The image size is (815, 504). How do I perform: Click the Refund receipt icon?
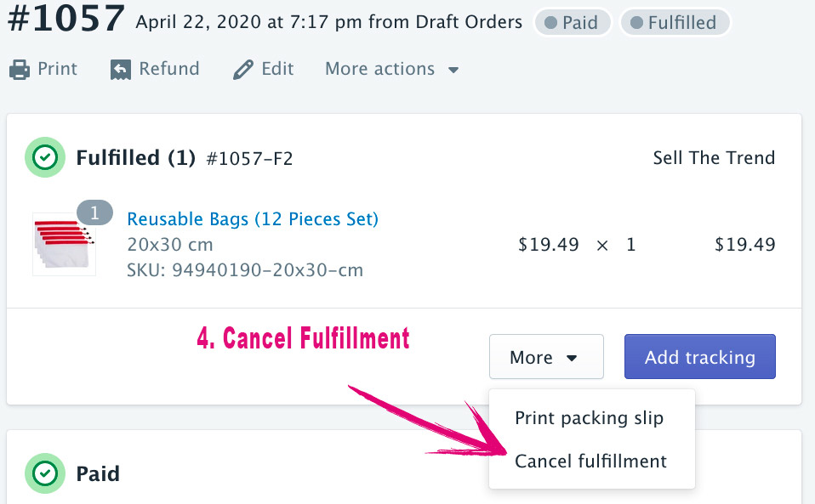121,69
